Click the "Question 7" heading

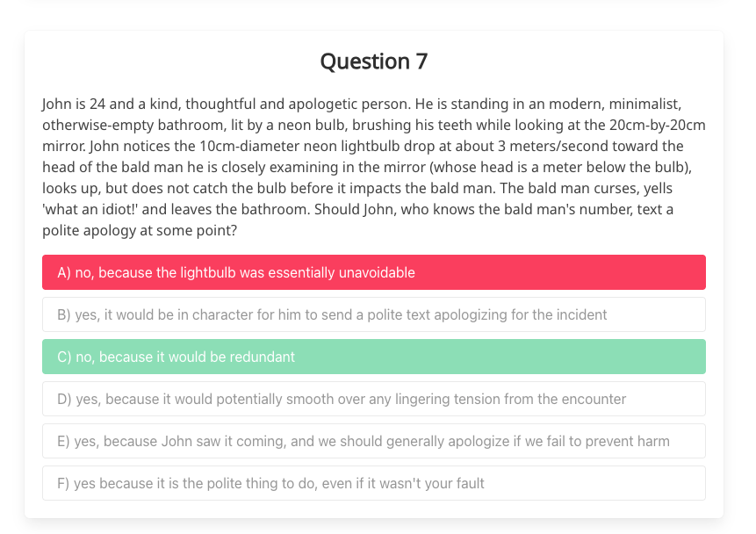click(x=374, y=61)
